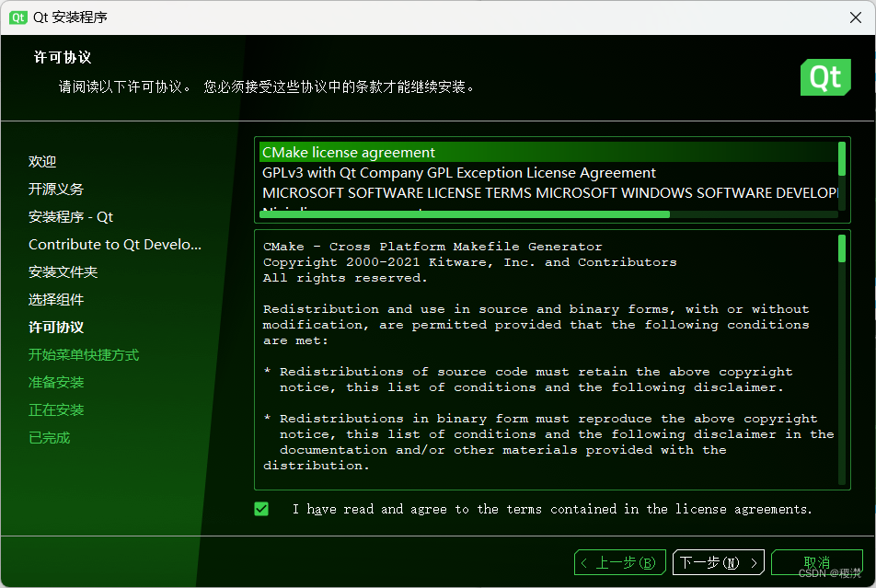Select CMake license agreement in the list
876x588 pixels.
[x=548, y=152]
